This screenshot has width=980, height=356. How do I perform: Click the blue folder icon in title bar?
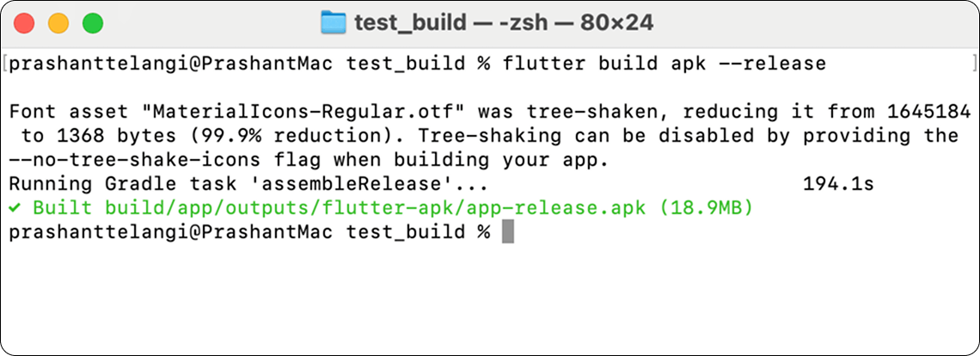pyautogui.click(x=334, y=22)
